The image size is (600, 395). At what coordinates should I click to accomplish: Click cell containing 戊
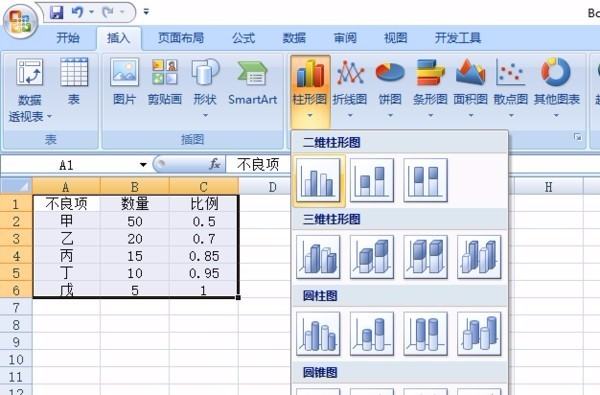[66, 290]
